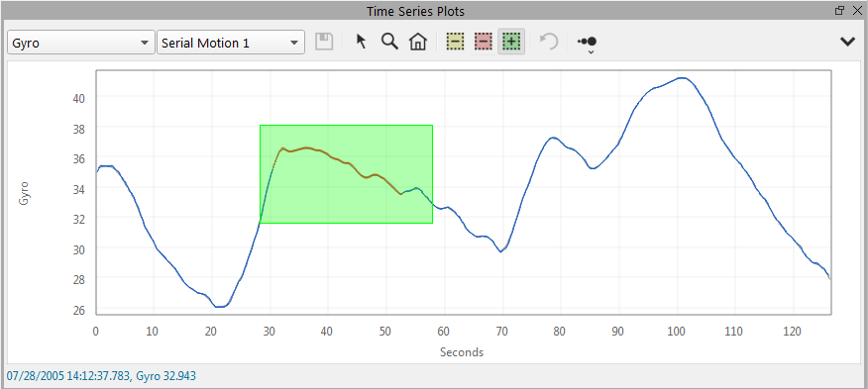Image resolution: width=868 pixels, height=389 pixels.
Task: Undock the Time Series Plots panel
Action: (x=840, y=10)
